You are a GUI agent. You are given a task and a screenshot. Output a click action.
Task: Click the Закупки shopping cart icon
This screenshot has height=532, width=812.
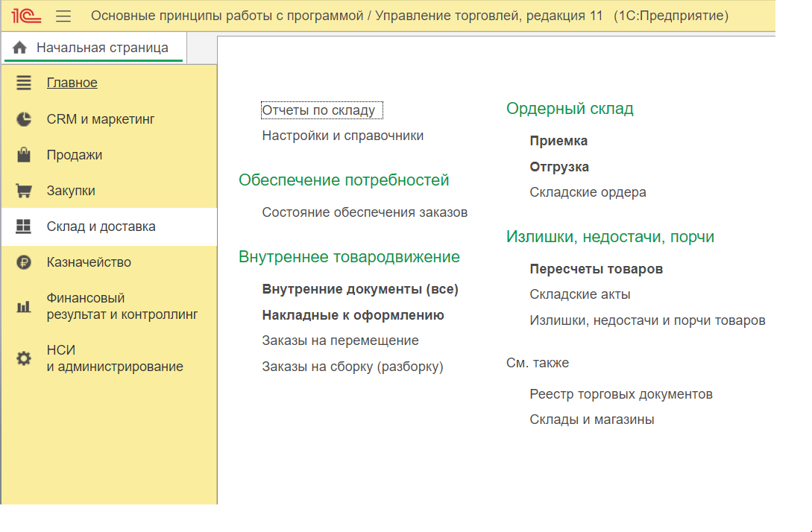click(x=24, y=191)
